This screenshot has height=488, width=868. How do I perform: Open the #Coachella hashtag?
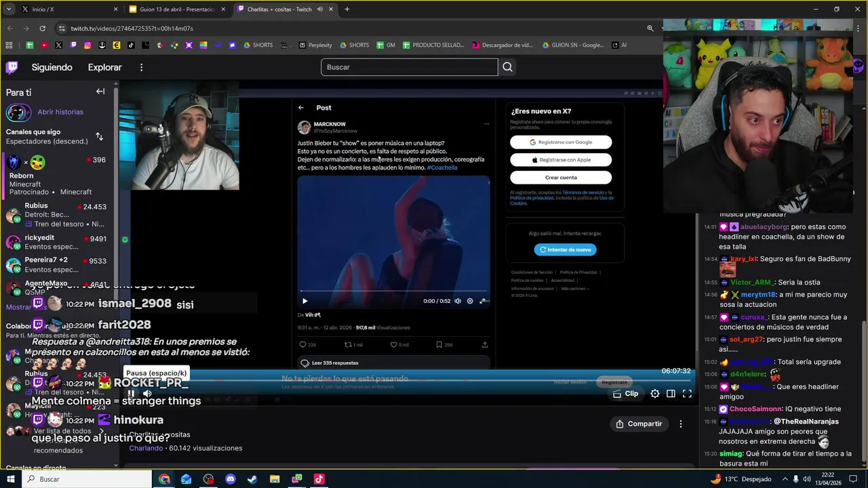click(442, 167)
